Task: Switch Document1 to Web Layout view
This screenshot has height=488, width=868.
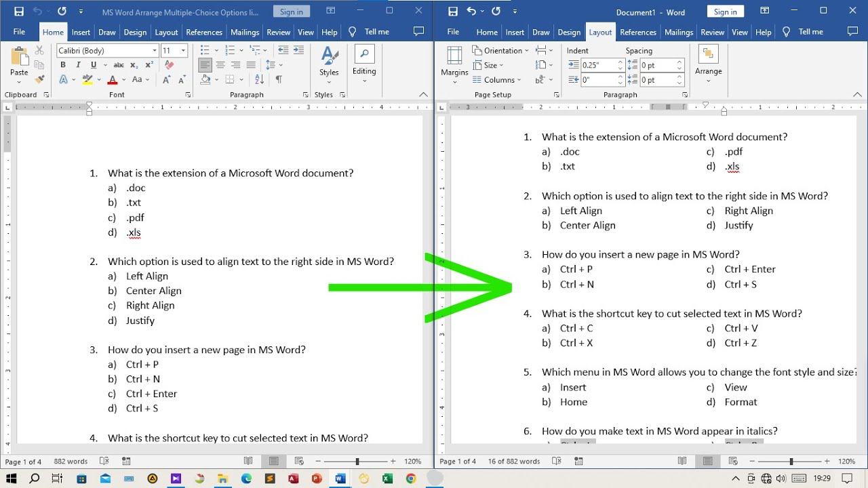Action: click(733, 461)
